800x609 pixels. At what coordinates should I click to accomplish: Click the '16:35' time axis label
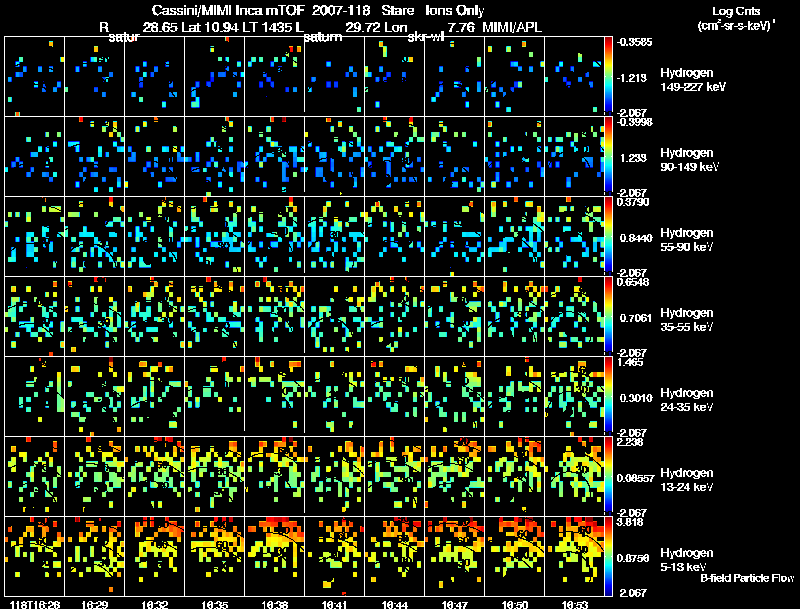[215, 605]
